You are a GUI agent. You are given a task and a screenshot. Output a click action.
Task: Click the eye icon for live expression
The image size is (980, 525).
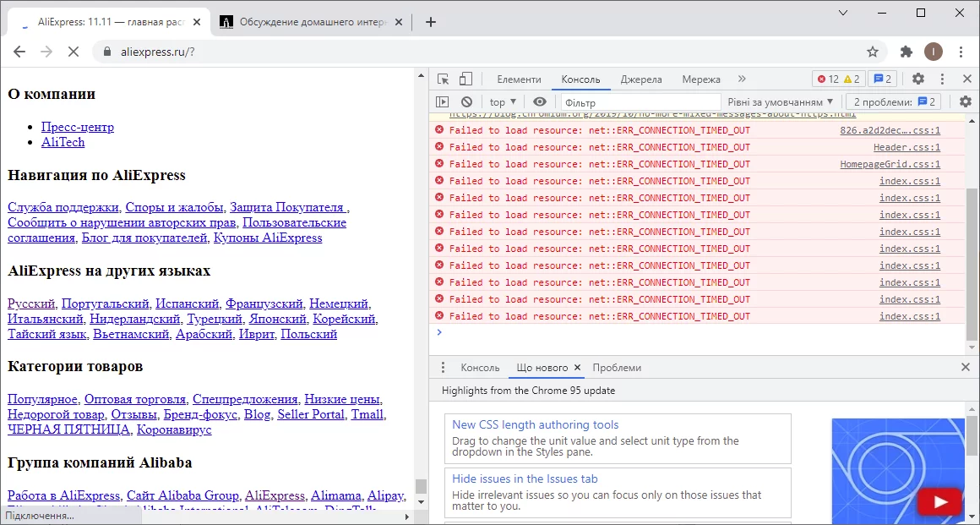click(540, 102)
